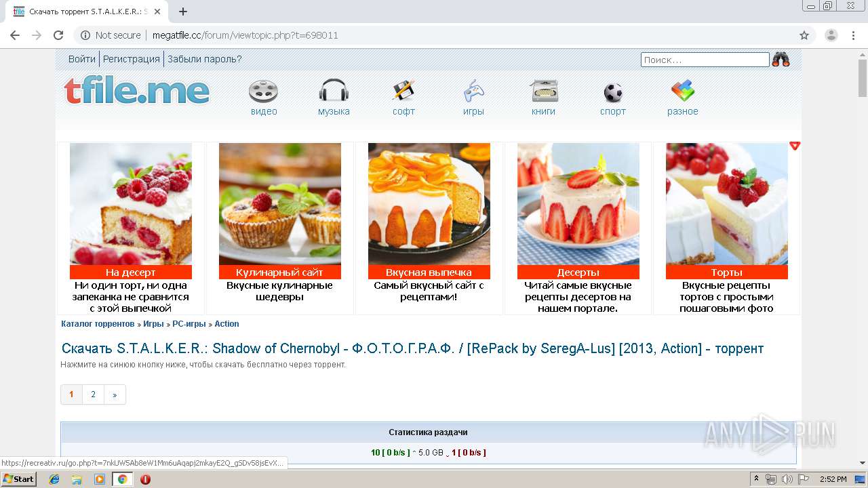Open the Торты cake thumbnail
Viewport: 868px width, 488px height.
coord(727,204)
